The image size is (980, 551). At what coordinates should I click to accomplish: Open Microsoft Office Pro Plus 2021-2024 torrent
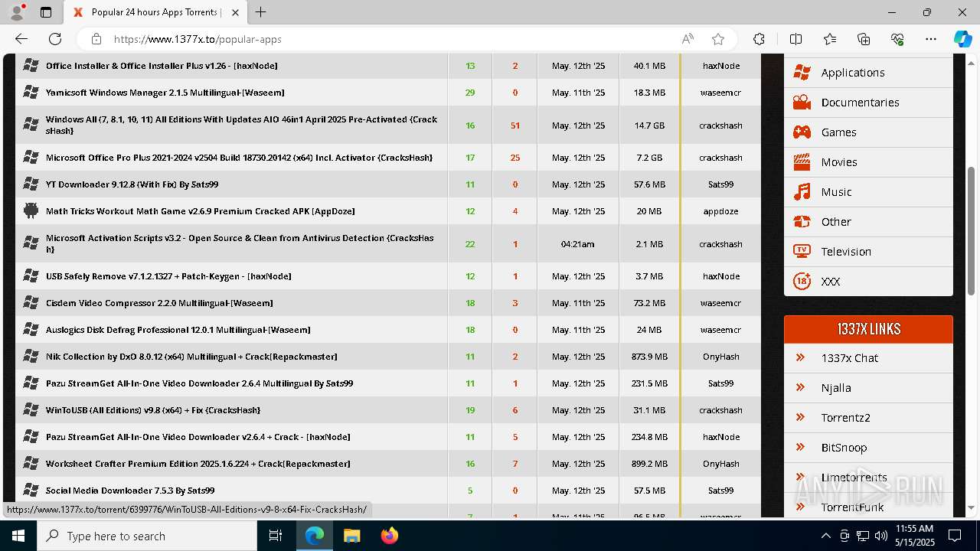click(239, 158)
